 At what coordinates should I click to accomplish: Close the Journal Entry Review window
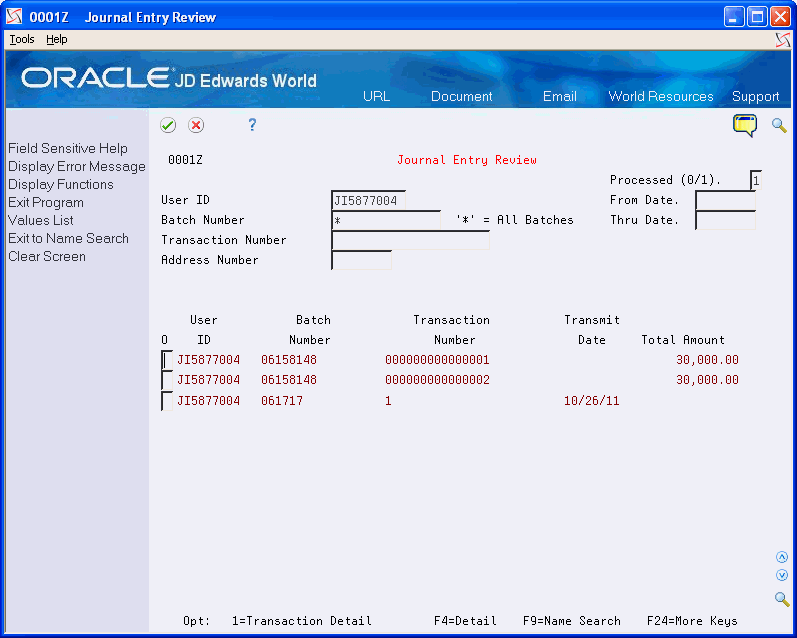780,17
